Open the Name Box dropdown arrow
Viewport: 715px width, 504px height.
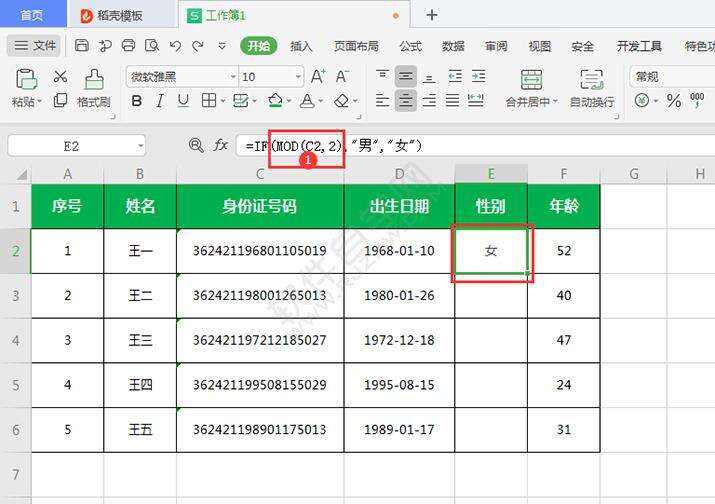point(140,146)
